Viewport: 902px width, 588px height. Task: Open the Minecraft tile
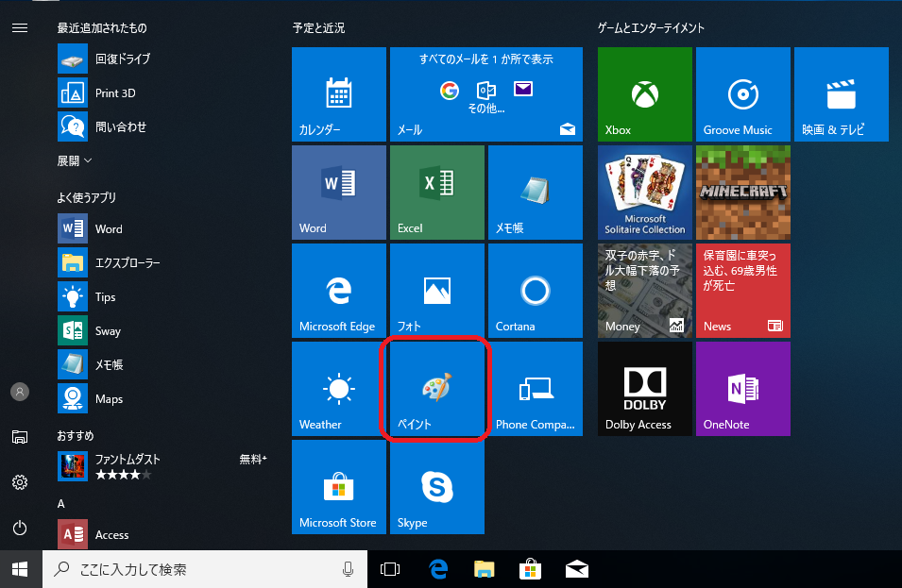point(742,193)
